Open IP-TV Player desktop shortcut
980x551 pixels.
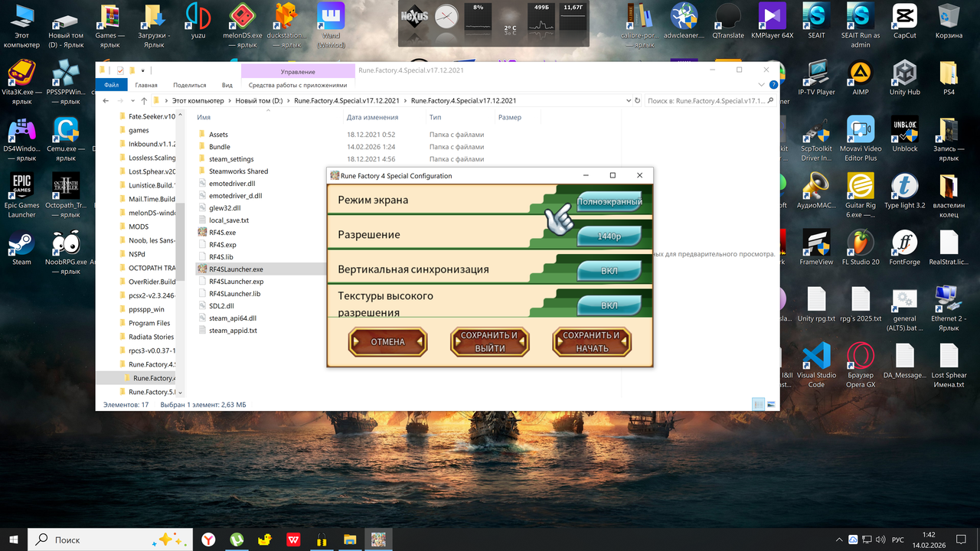point(816,77)
